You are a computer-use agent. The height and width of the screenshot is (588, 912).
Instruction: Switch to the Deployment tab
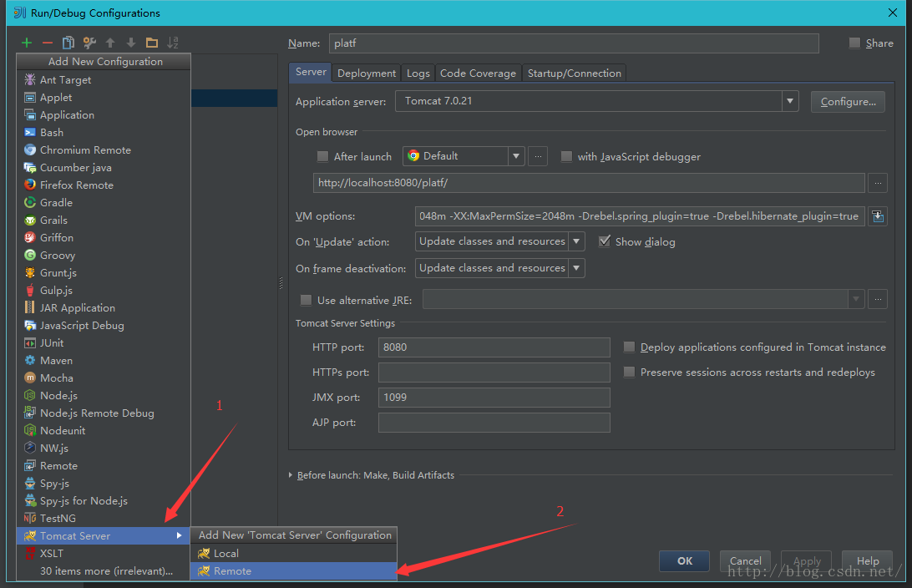[x=367, y=73]
